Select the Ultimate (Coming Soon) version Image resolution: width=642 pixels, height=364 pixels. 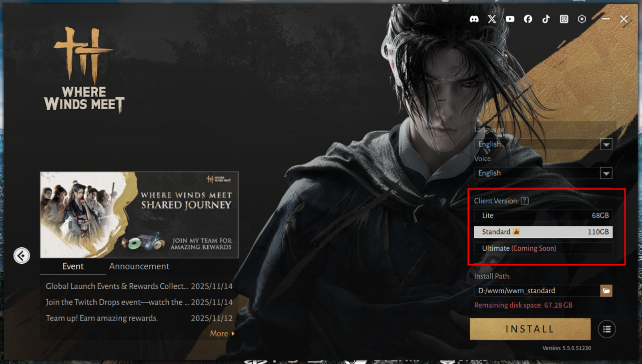tap(543, 248)
